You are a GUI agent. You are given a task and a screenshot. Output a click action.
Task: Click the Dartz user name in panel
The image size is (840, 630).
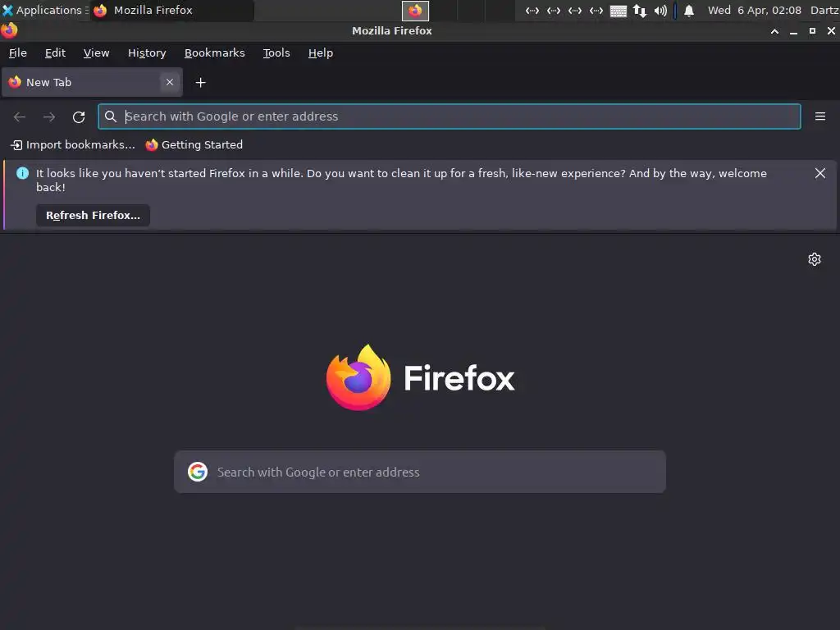(824, 10)
